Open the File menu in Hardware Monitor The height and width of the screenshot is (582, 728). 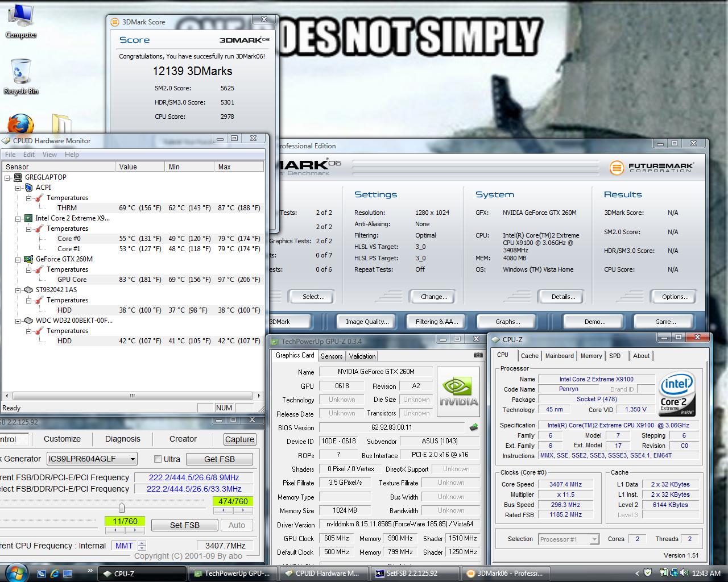[11, 155]
